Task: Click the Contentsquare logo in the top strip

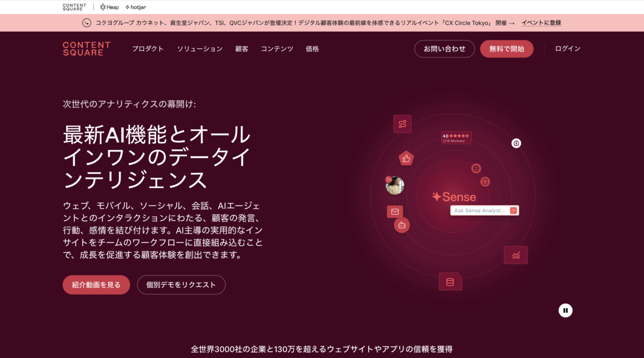Action: coord(74,7)
